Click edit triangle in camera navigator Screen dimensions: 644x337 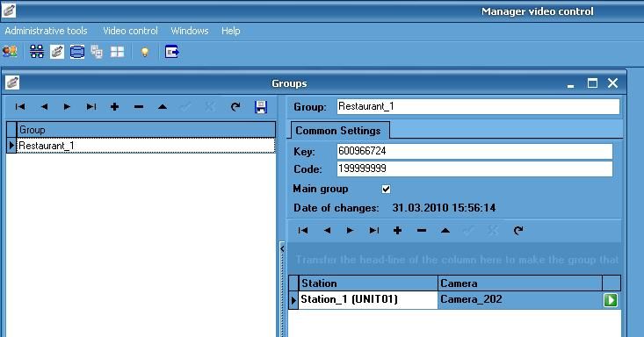[445, 231]
